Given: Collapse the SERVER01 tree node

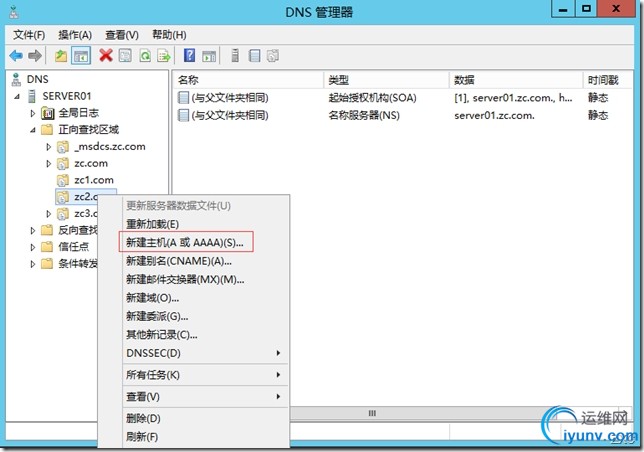Looking at the screenshot, I should pos(17,97).
